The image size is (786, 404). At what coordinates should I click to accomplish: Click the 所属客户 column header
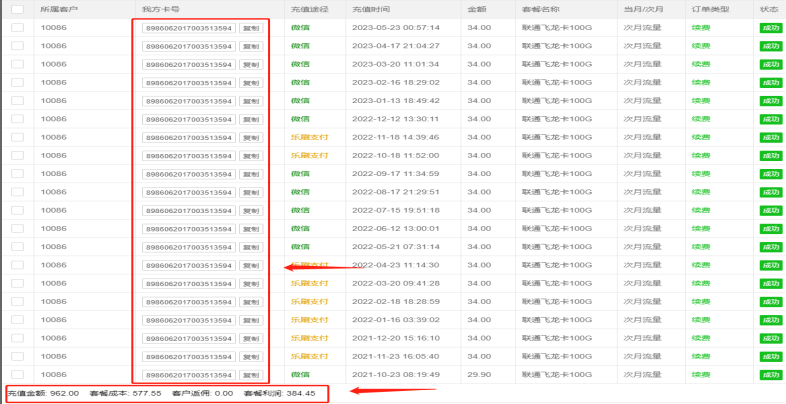59,9
